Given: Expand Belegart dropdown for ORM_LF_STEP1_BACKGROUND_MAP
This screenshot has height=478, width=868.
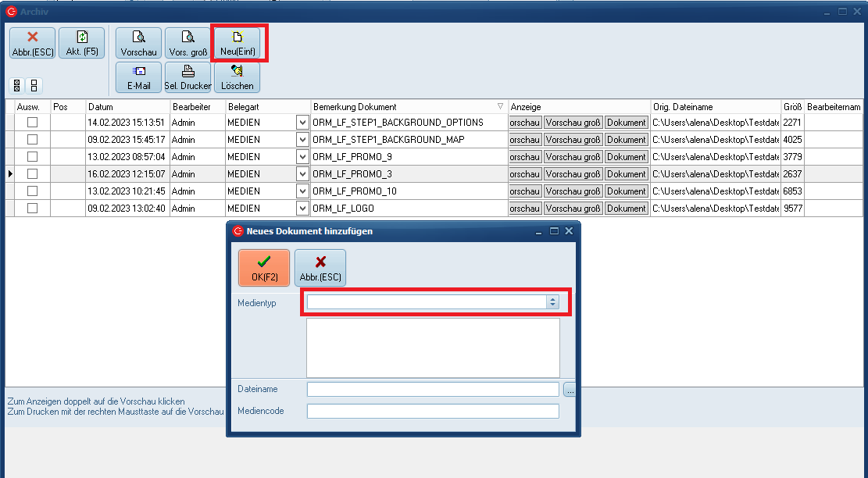Looking at the screenshot, I should point(302,140).
